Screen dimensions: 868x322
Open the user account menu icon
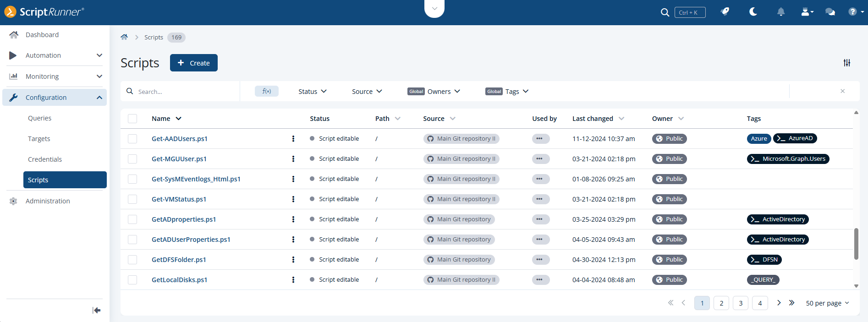point(807,12)
